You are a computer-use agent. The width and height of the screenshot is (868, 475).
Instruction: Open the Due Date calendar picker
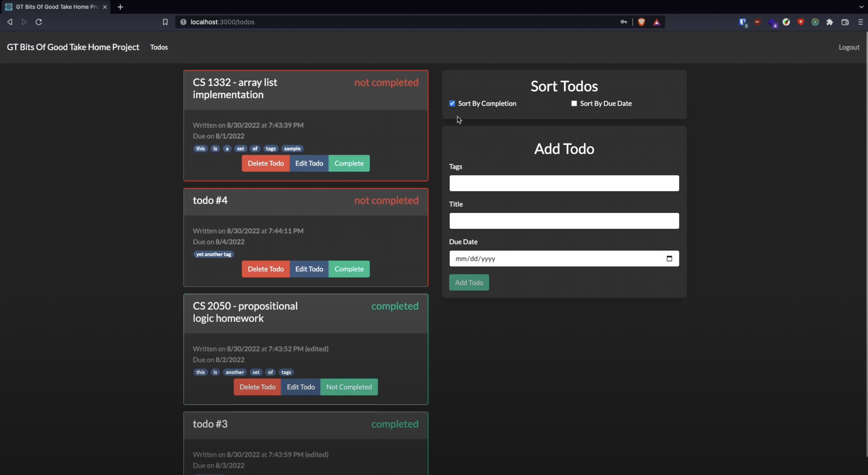[669, 259]
